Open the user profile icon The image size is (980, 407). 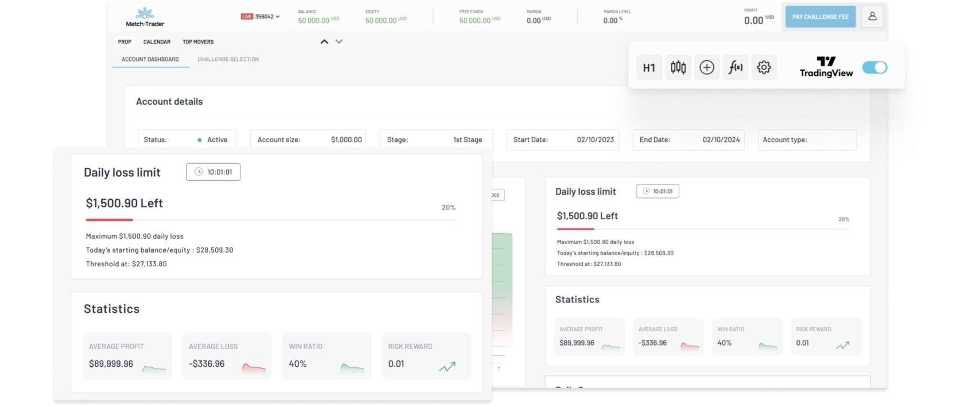(872, 17)
